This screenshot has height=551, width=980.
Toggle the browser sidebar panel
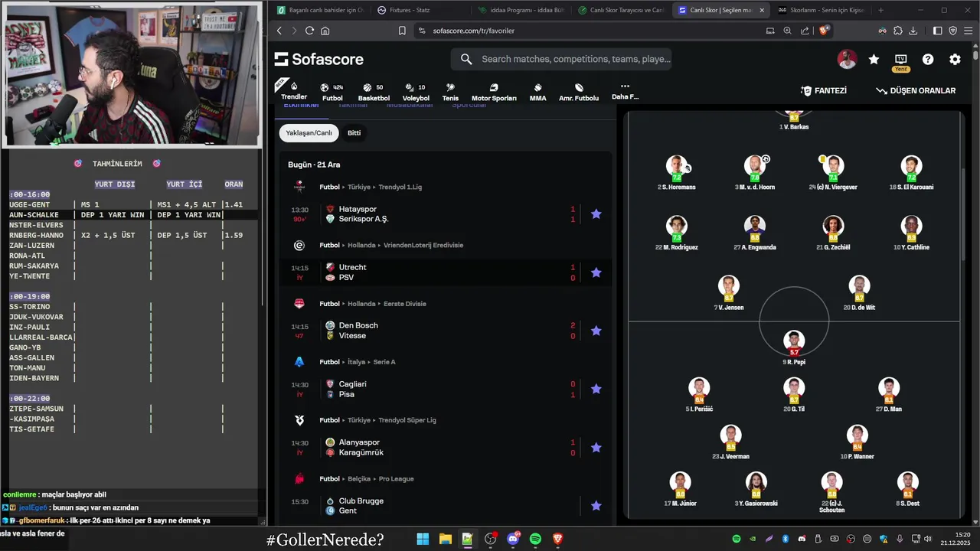pyautogui.click(x=938, y=31)
